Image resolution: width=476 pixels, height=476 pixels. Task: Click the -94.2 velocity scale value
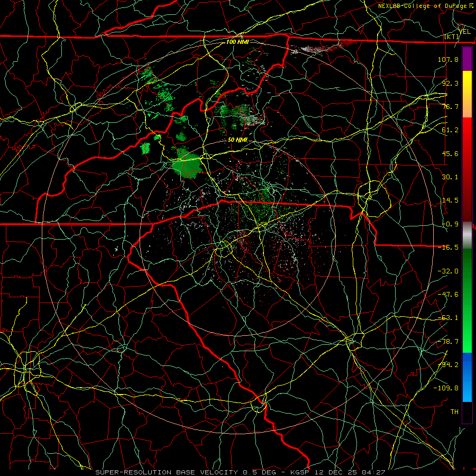pyautogui.click(x=448, y=365)
